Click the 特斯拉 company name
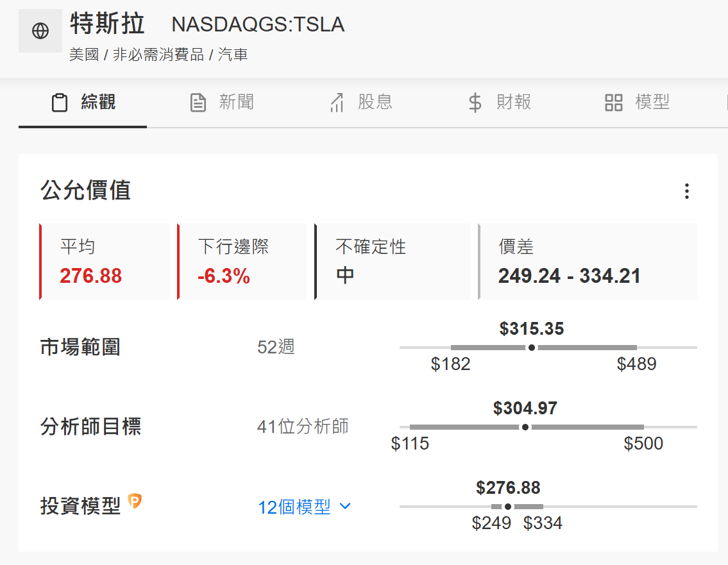The image size is (728, 565). click(107, 24)
